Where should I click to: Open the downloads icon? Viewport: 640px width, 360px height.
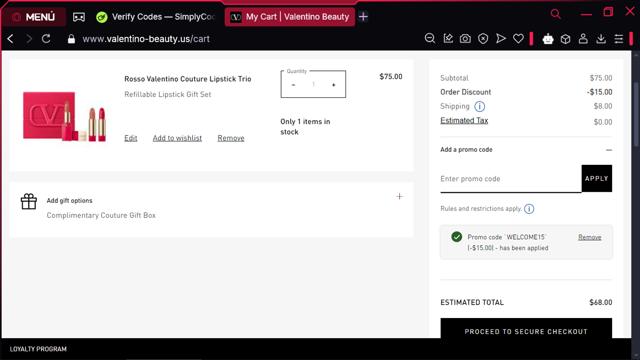pos(601,39)
